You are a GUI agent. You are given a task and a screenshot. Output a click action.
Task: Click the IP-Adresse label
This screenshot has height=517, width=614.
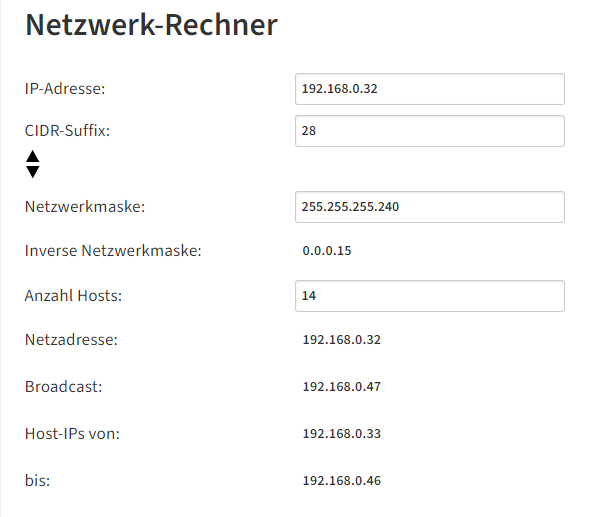(65, 89)
